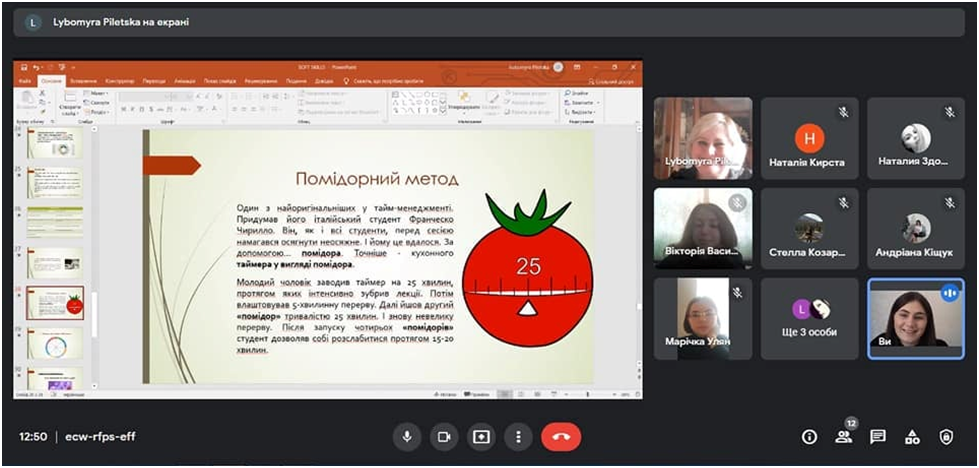979x468 pixels.
Task: Open the in-call chat panel
Action: point(878,436)
